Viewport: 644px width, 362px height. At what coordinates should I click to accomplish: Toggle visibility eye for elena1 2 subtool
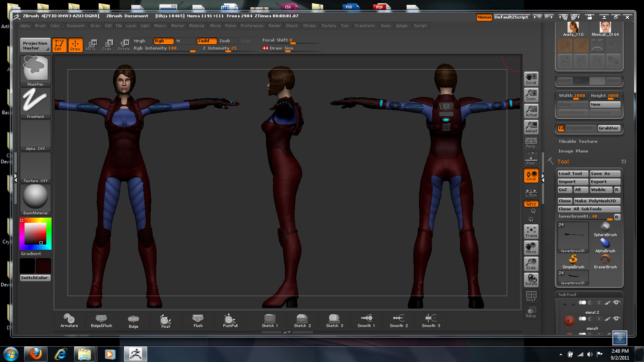[x=616, y=302]
